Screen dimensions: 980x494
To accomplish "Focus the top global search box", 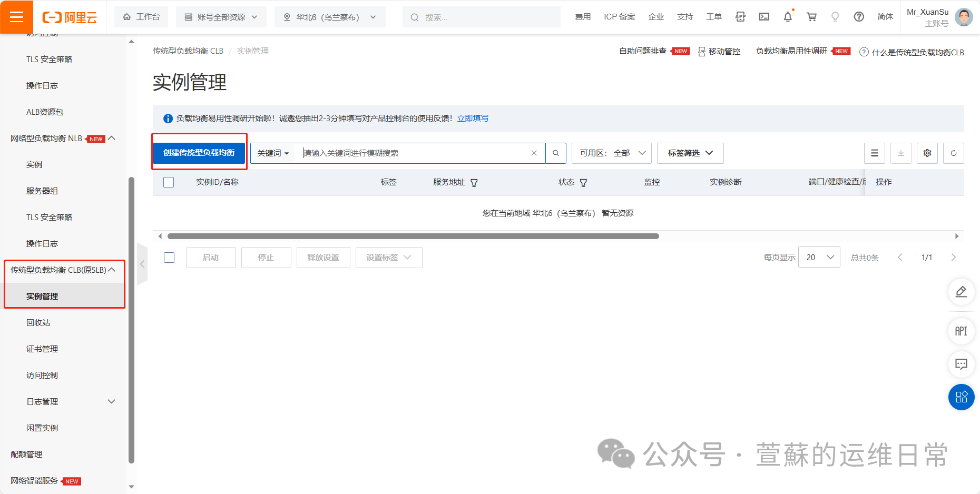I will tap(482, 17).
